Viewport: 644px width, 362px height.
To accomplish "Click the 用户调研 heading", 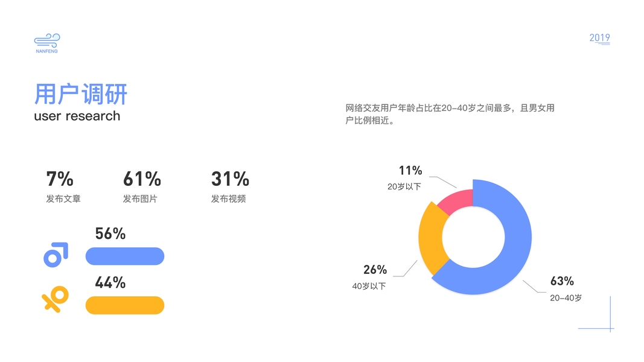I will point(81,95).
